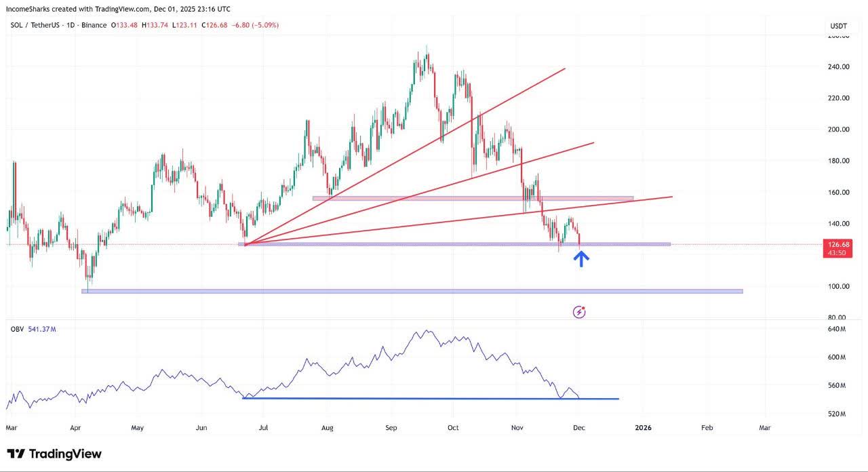
Task: Click the 100.00 price axis label
Action: [838, 286]
